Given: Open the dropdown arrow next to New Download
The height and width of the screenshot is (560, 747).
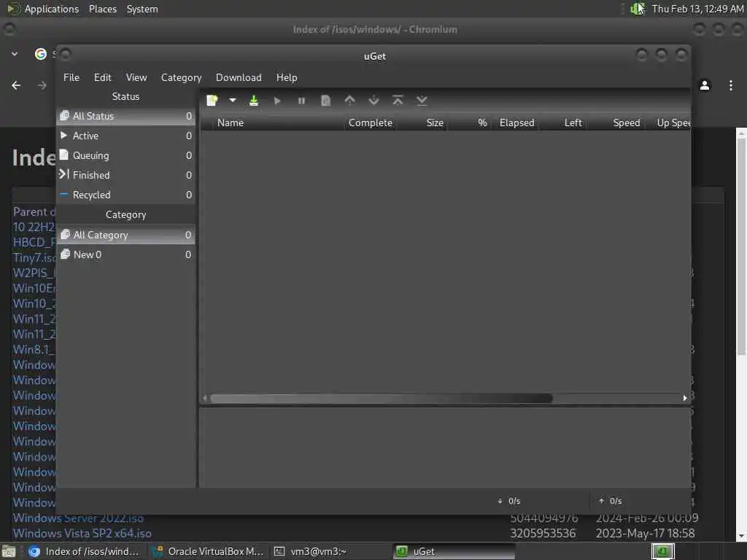Looking at the screenshot, I should pyautogui.click(x=233, y=101).
